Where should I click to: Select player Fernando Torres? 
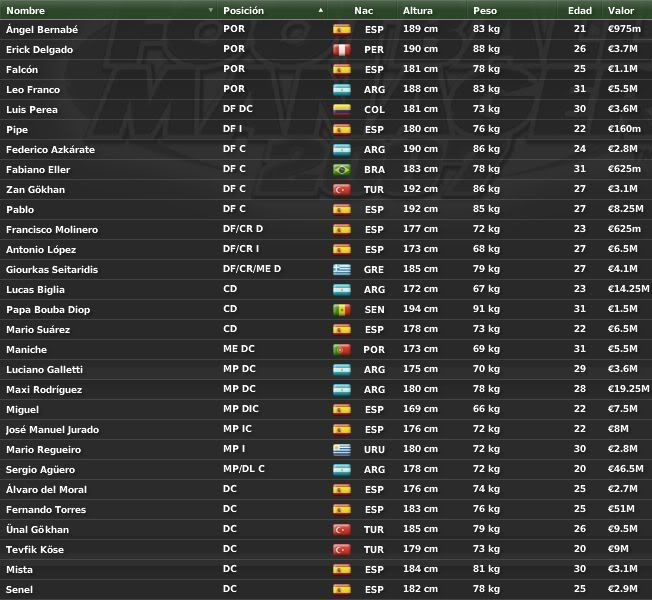(46, 509)
